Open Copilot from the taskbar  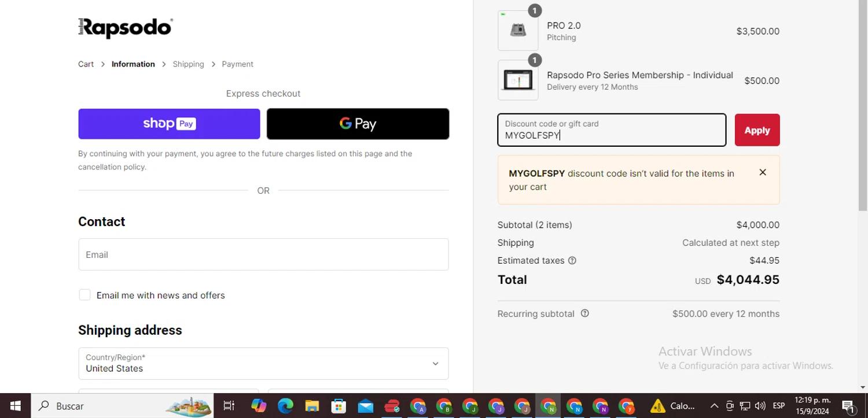[x=259, y=406]
